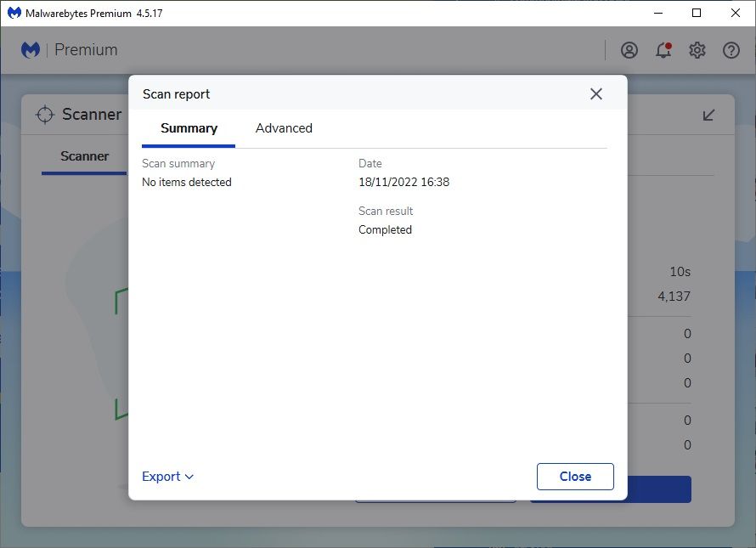Maximize the Malwarebytes window

tap(697, 13)
